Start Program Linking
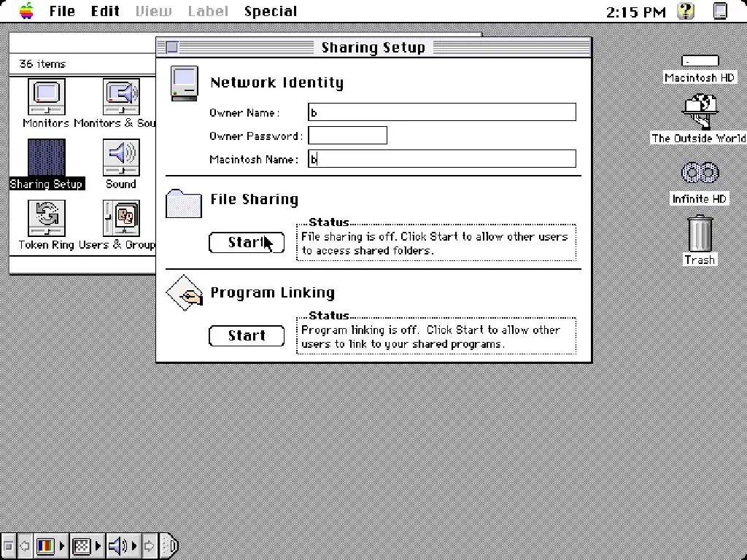 tap(247, 335)
